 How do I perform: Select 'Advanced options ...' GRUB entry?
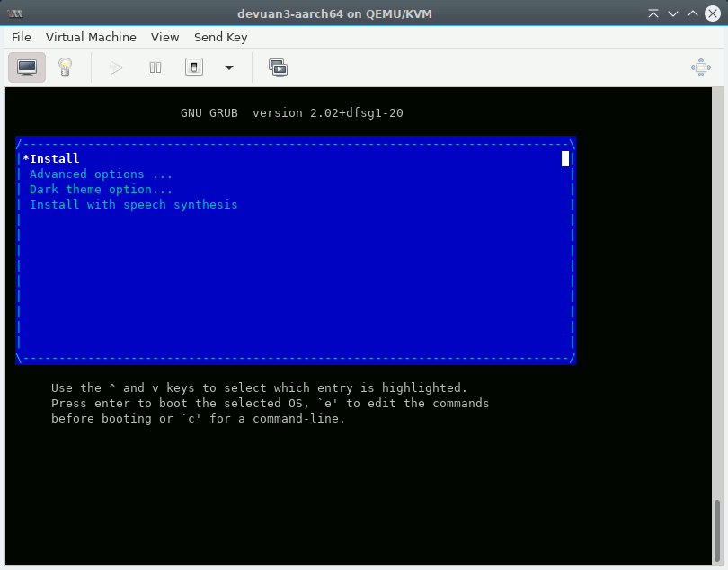coord(295,174)
